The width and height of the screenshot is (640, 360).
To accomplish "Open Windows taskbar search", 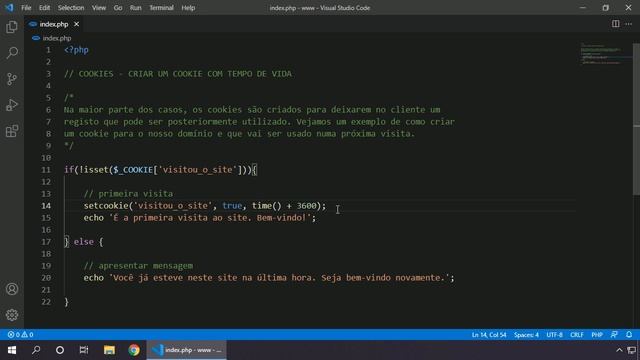I will click(x=36, y=350).
